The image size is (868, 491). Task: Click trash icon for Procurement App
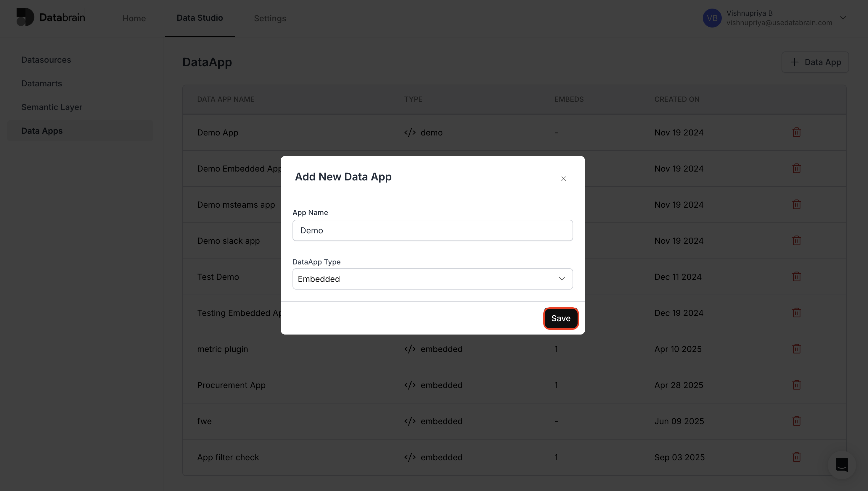(796, 385)
